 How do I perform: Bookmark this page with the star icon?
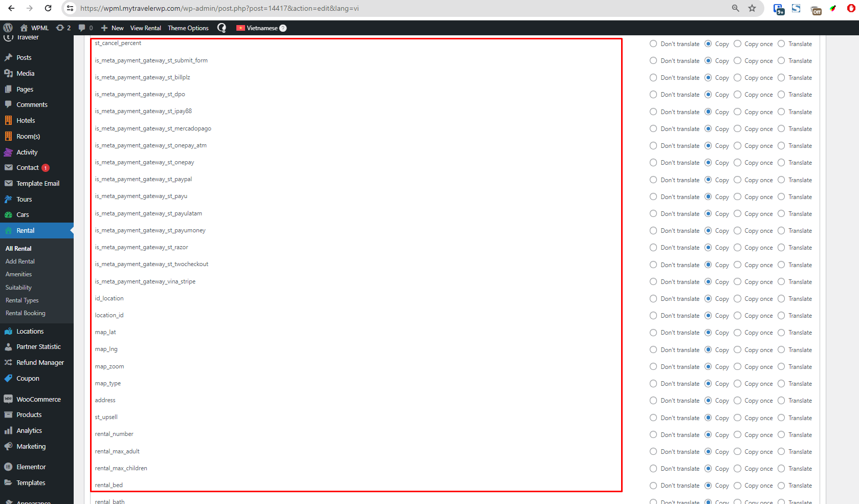pyautogui.click(x=752, y=8)
